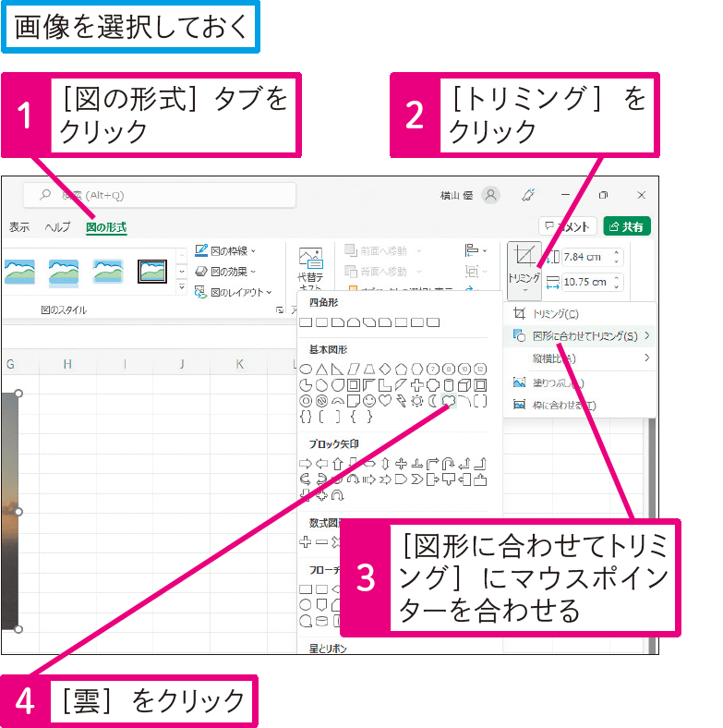Select the Lightning Bolt shape
This screenshot has height=728, width=723.
pos(401,400)
